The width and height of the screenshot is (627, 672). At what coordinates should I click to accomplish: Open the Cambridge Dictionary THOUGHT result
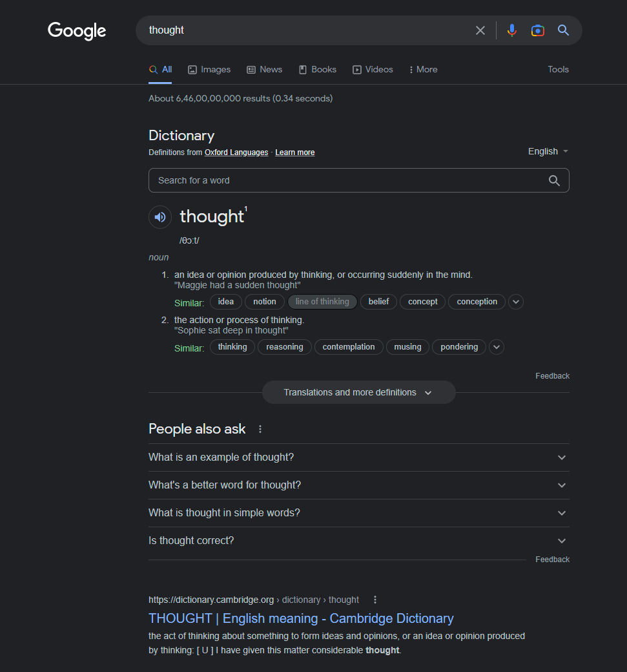tap(301, 618)
